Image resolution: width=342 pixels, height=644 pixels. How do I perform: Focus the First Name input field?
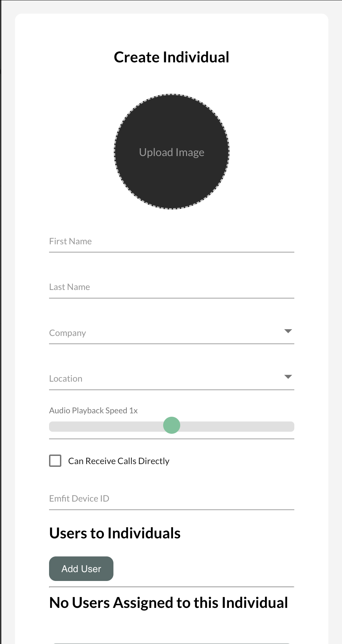(172, 242)
